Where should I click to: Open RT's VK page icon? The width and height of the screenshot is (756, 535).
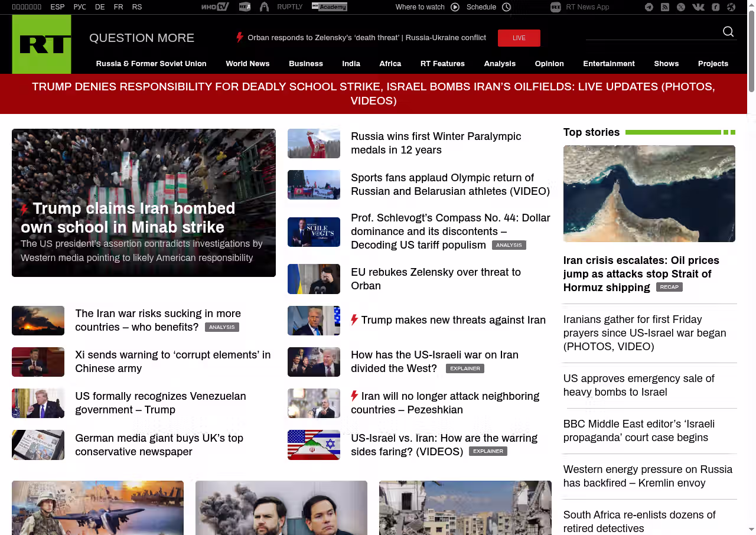[698, 7]
